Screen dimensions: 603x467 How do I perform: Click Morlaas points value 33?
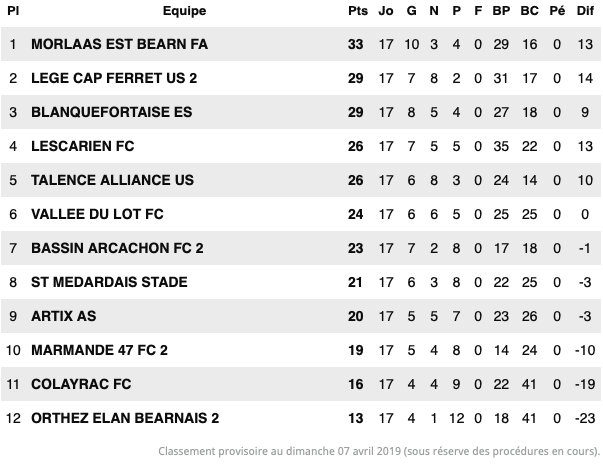point(355,44)
